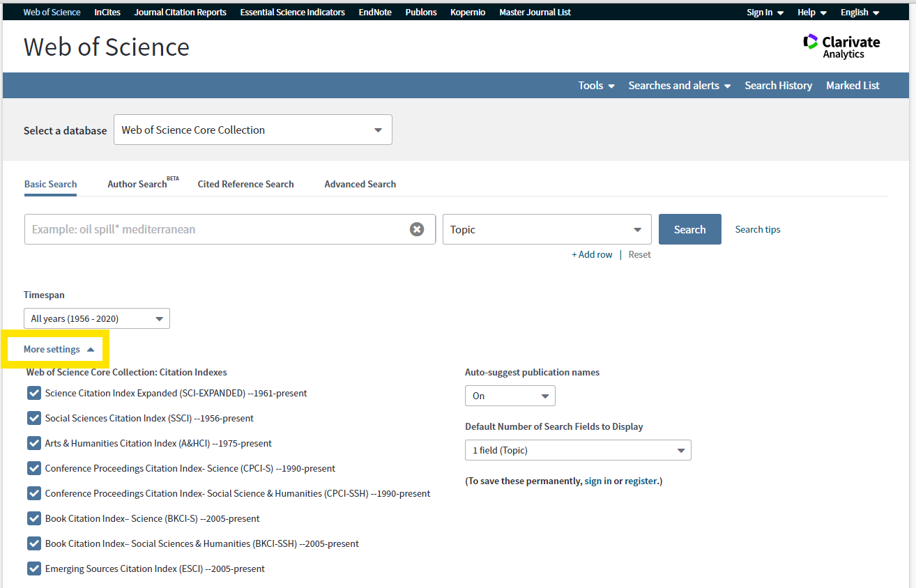916x588 pixels.
Task: Open Journal Citation Reports link
Action: 181,13
